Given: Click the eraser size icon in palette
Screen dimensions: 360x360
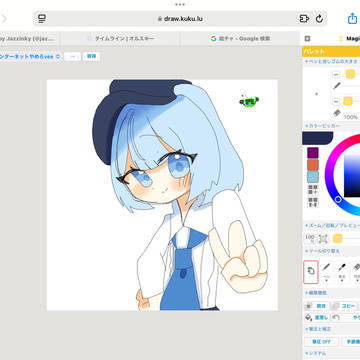Looking at the screenshot, I should click(x=337, y=113).
